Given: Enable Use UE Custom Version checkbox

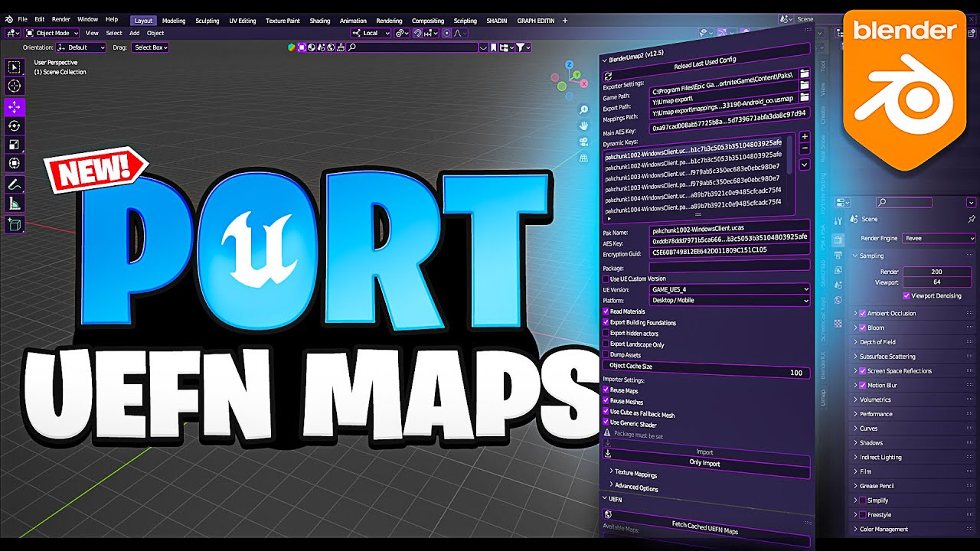Looking at the screenshot, I should [x=606, y=279].
